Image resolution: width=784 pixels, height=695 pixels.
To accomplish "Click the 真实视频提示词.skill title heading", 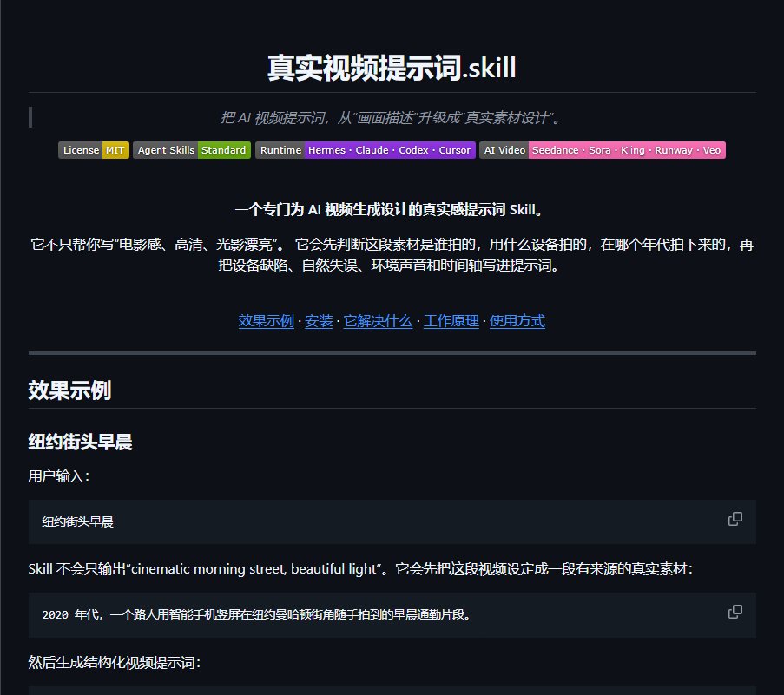I will point(392,68).
